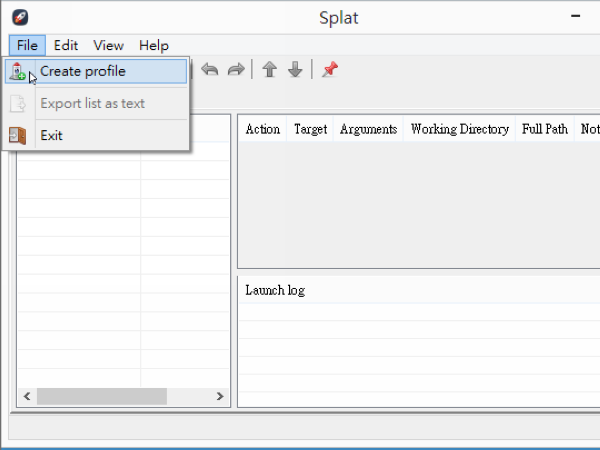
Task: Click the Move down arrow icon
Action: 295,70
